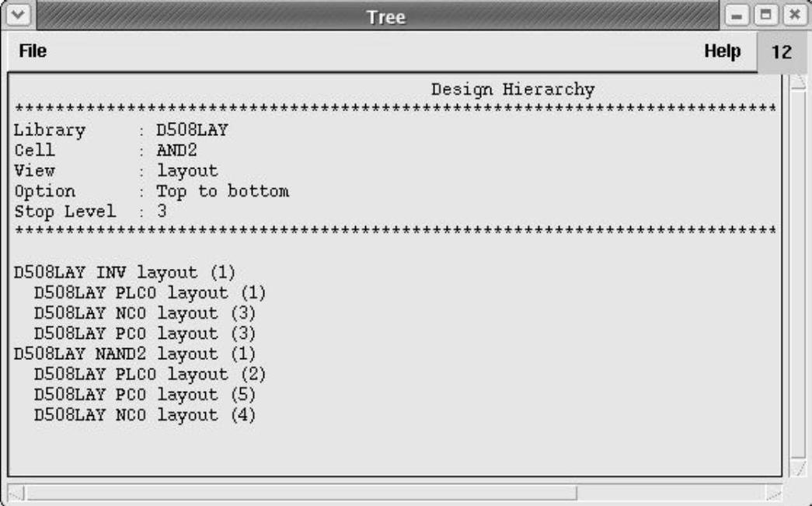The image size is (812, 506).
Task: Click the up arrow of vertical scrollbar
Action: (x=798, y=81)
